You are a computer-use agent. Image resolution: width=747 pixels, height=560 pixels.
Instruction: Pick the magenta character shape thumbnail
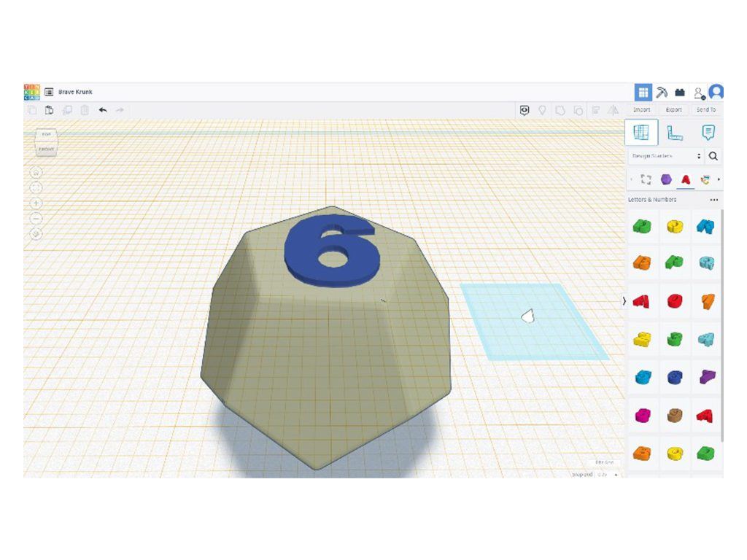(x=642, y=415)
